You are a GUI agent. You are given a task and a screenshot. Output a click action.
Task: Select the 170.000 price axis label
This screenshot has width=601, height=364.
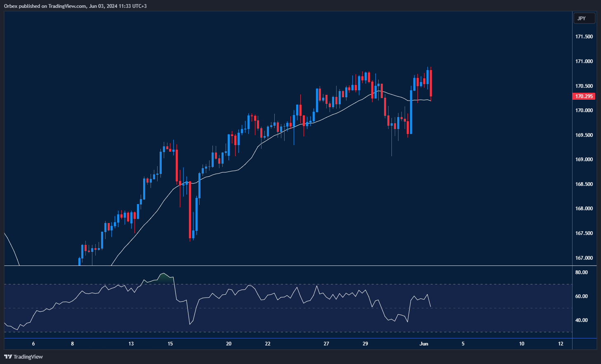point(584,110)
